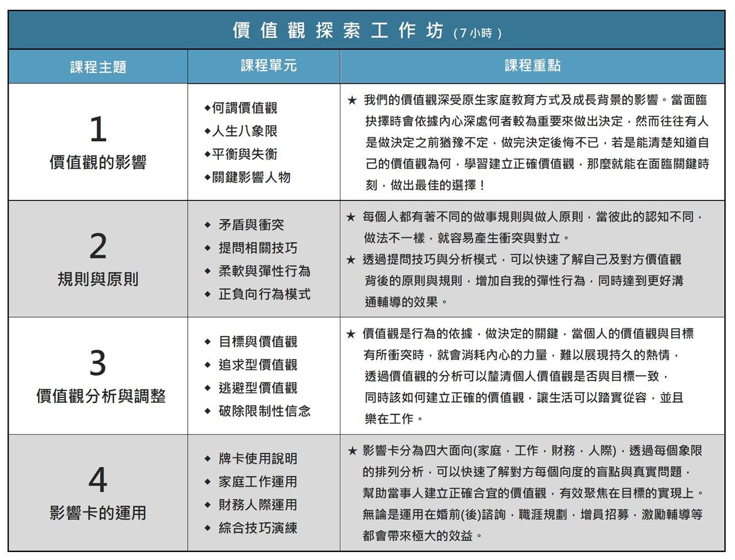Click the star bullet before 影響卡分為四大面向
The height and width of the screenshot is (560, 735).
[x=352, y=451]
